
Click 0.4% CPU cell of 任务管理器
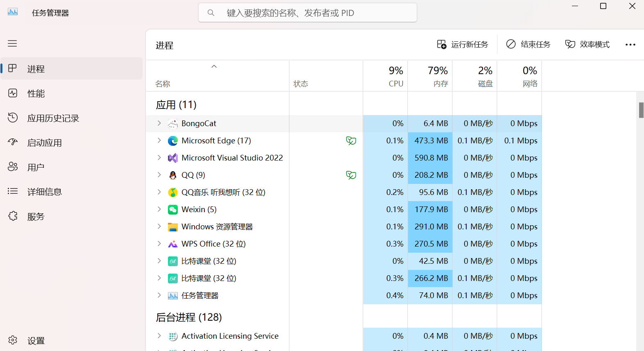[385, 295]
